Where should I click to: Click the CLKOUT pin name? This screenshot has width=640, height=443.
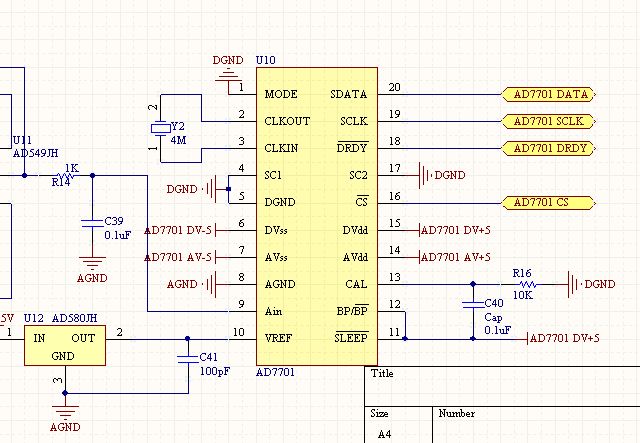click(287, 121)
